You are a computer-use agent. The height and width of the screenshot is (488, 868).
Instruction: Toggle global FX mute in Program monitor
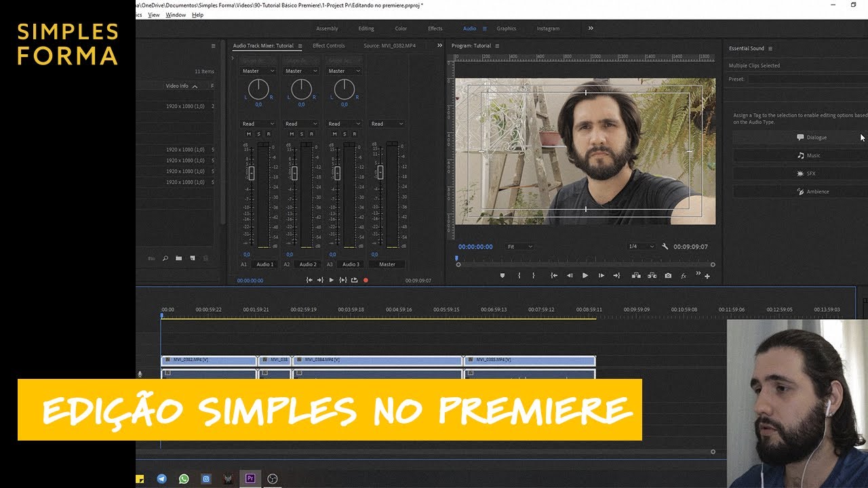point(684,276)
